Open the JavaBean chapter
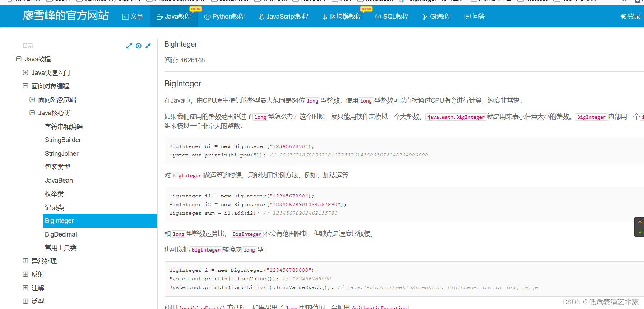 pyautogui.click(x=59, y=181)
